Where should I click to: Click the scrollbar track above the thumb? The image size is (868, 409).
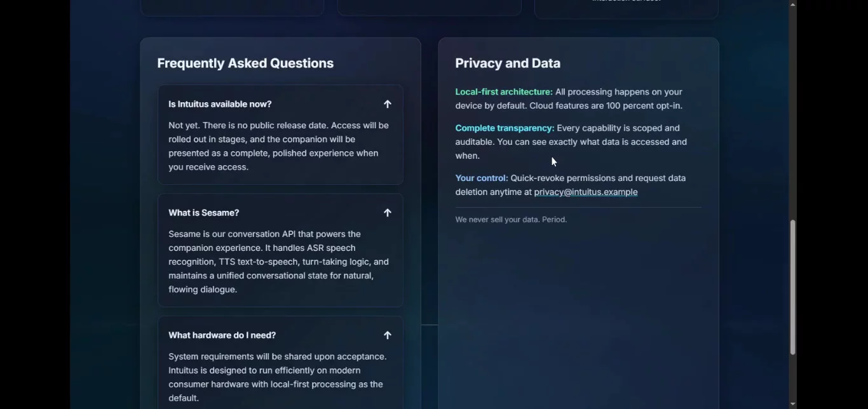[792, 114]
